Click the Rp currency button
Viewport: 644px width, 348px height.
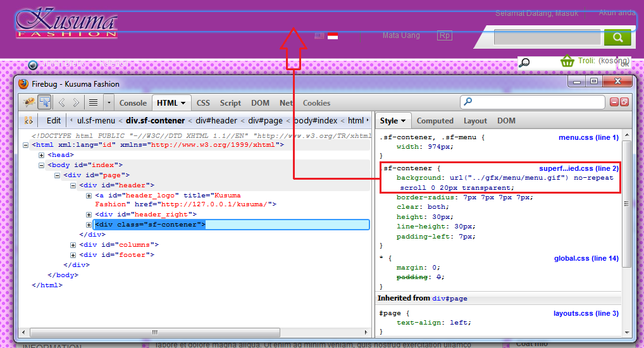444,35
